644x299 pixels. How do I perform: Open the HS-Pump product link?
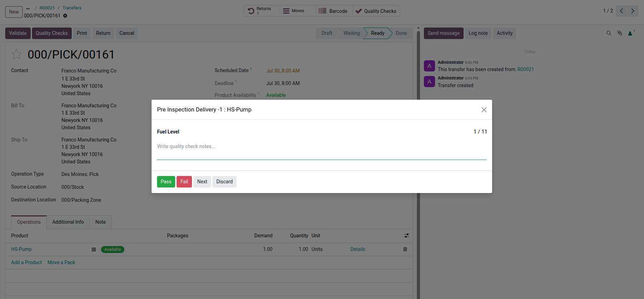tap(21, 249)
